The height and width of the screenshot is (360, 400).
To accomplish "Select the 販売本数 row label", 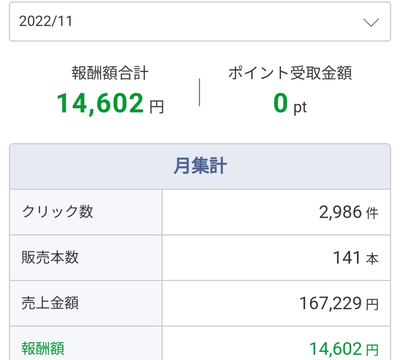I will (x=50, y=257).
